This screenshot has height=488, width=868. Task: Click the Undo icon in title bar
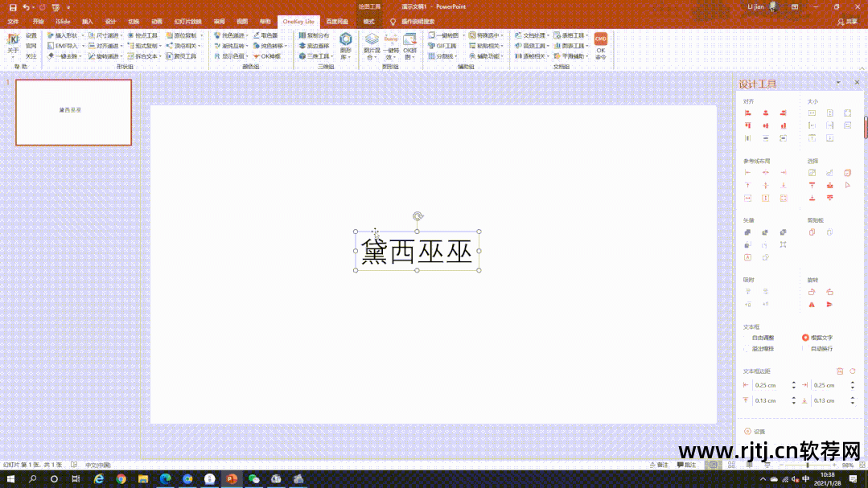point(26,7)
